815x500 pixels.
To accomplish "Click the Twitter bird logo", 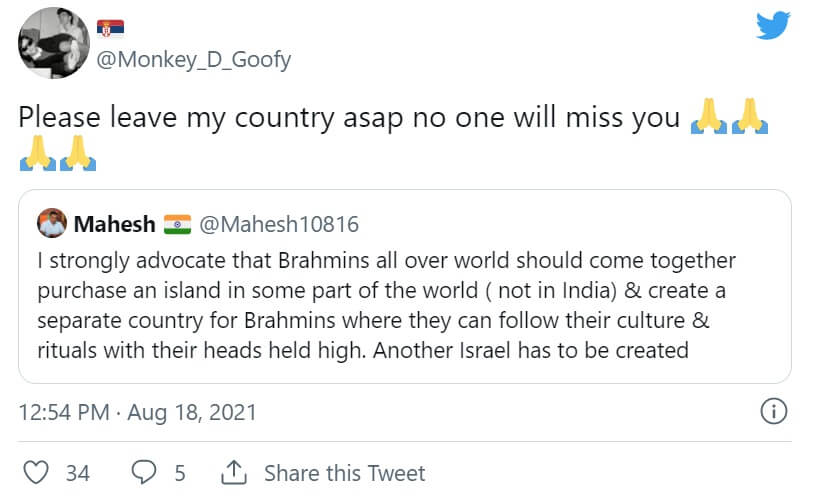I will click(773, 24).
